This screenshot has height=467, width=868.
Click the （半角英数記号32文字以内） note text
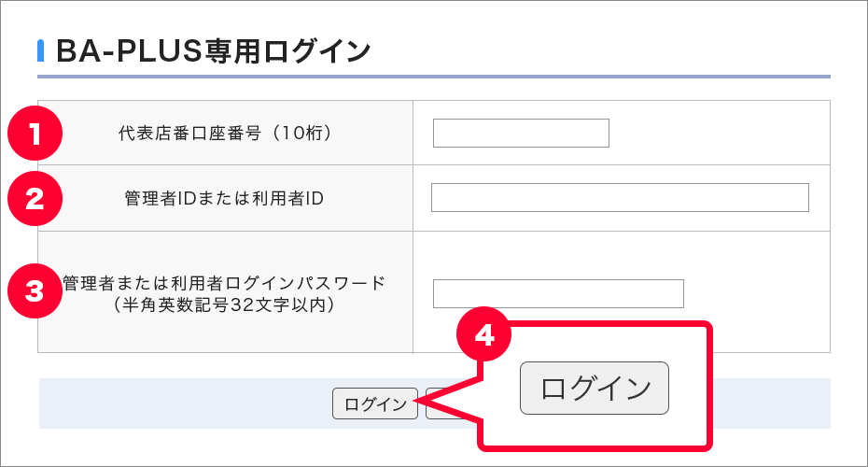224,304
